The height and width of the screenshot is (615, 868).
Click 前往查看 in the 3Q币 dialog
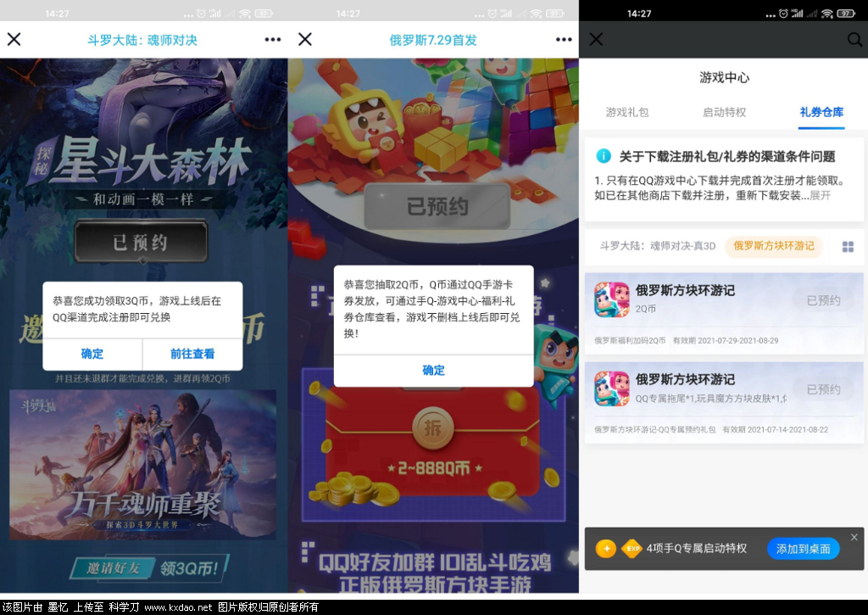click(192, 354)
